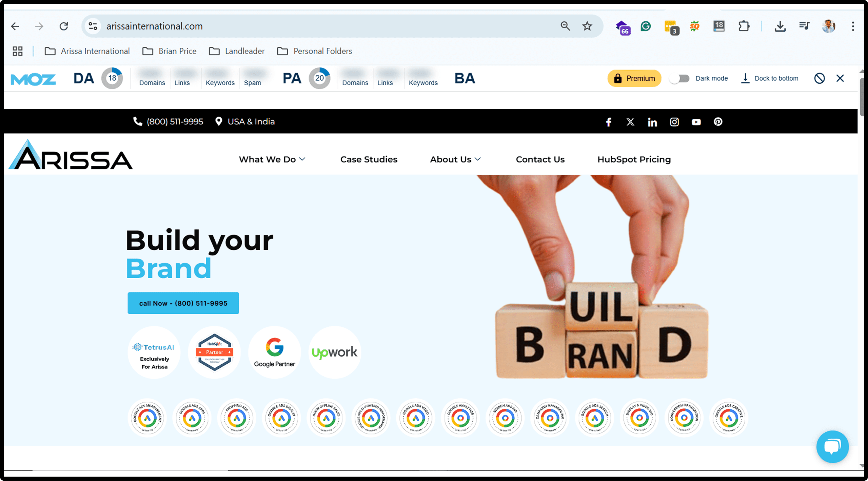
Task: Click the Pinterest icon in header
Action: click(718, 122)
